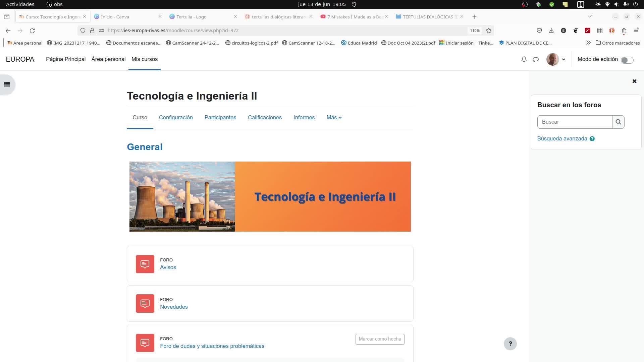Close the right block drawer
Viewport: 644px width, 362px height.
point(634,81)
